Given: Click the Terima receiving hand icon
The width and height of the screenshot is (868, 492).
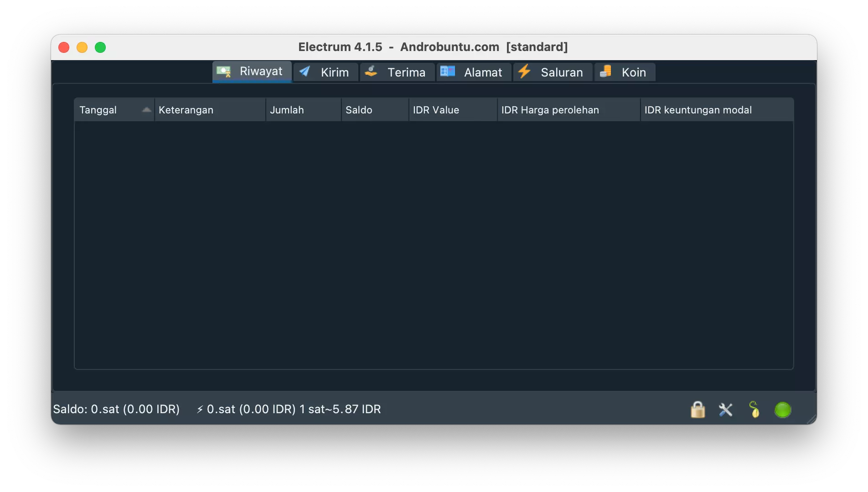Looking at the screenshot, I should [371, 72].
